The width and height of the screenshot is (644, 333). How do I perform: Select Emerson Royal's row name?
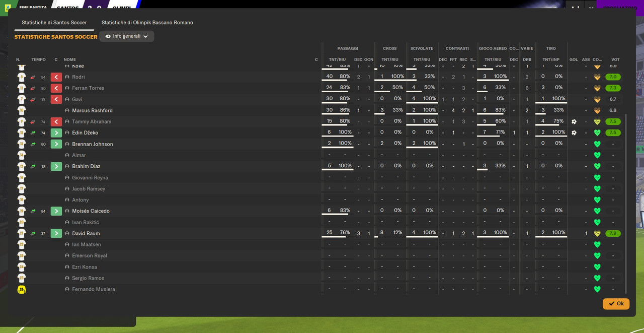90,256
